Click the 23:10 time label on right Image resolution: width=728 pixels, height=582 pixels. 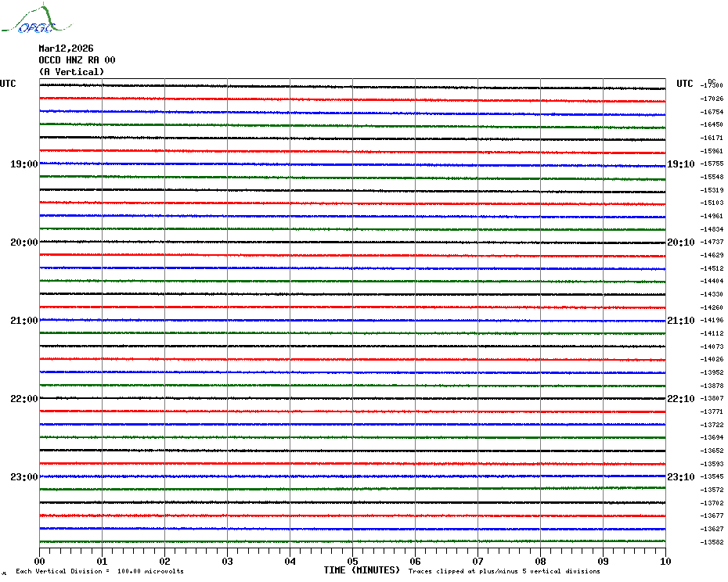[680, 477]
